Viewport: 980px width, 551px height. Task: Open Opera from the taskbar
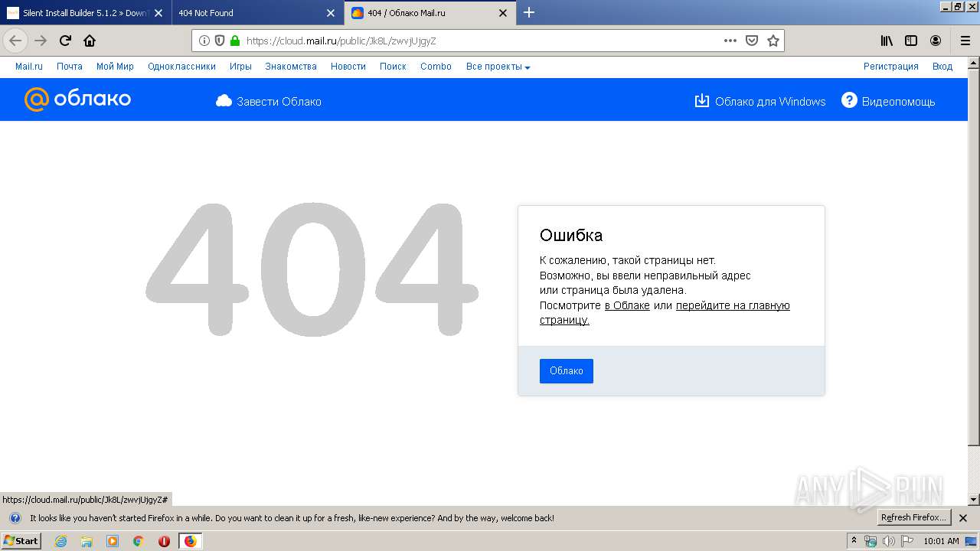(164, 541)
